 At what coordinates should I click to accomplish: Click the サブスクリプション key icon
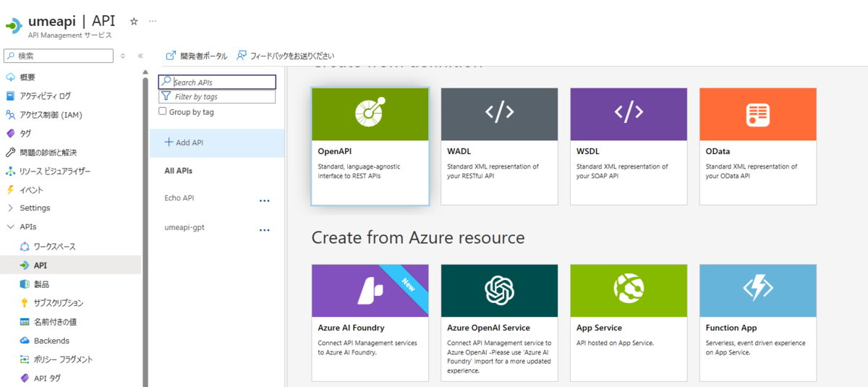(25, 303)
